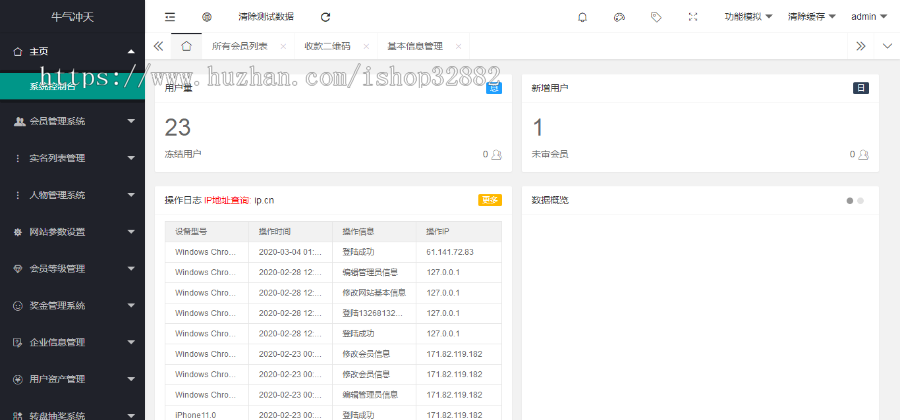Viewport: 900px width, 420px height.
Task: Expand 企业信息管理 sidebar menu arrow
Action: pos(131,343)
